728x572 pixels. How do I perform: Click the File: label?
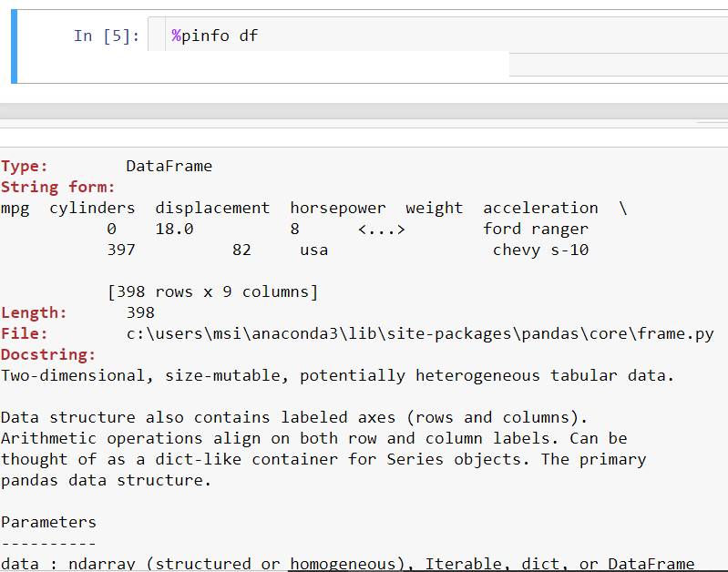[x=24, y=334]
